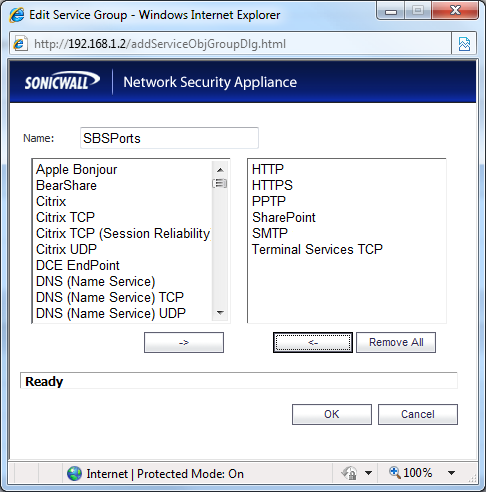Click the Ready status text
Screen dimensions: 486x492
click(44, 381)
